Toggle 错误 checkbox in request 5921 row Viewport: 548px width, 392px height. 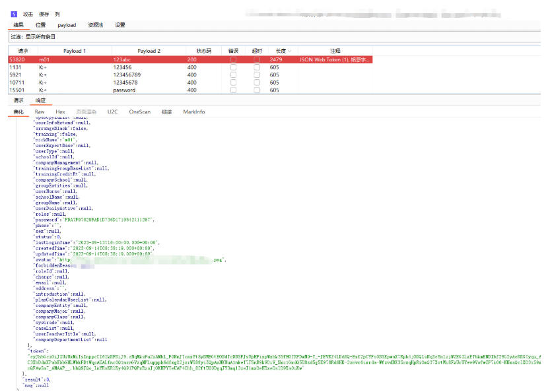(234, 75)
